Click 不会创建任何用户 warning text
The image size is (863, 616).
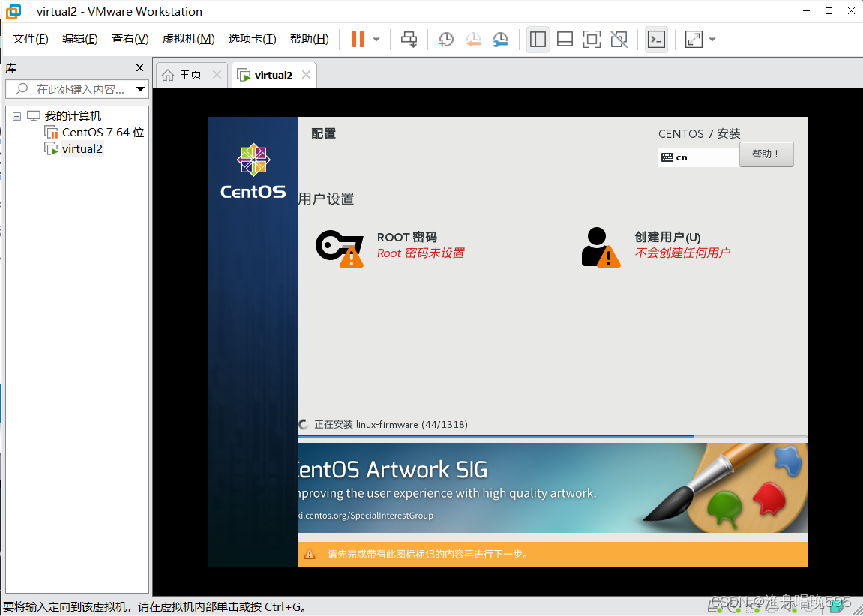coord(682,253)
